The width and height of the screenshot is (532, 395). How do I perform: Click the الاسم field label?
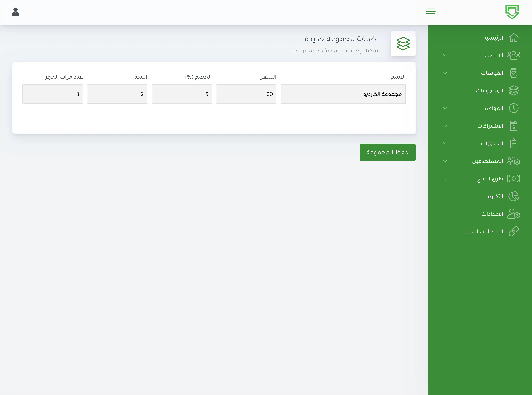point(398,77)
